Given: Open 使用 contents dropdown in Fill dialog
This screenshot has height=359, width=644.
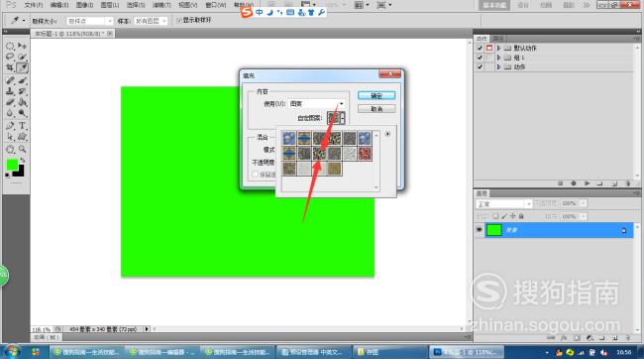Looking at the screenshot, I should tap(316, 104).
